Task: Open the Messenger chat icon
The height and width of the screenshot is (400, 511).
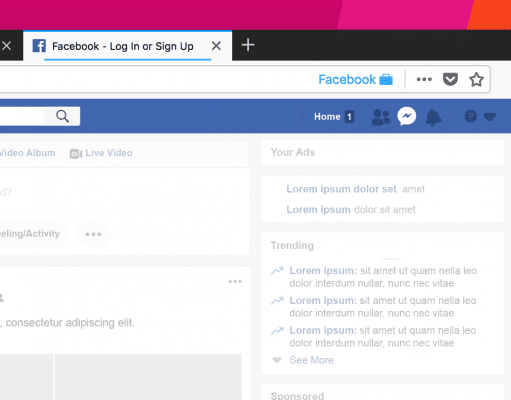Action: click(x=407, y=116)
